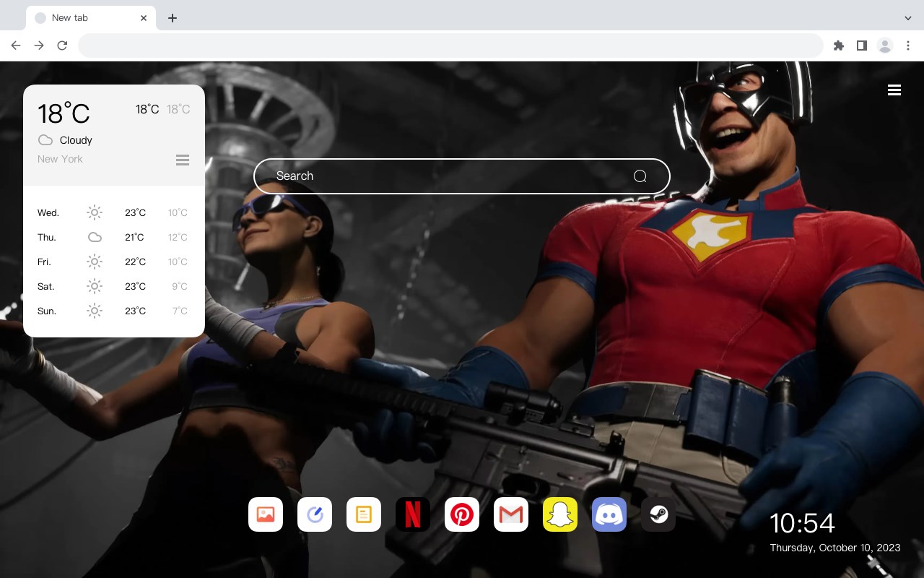Click the sunny icon in Wed. row
Image resolution: width=924 pixels, height=578 pixels.
pos(95,212)
